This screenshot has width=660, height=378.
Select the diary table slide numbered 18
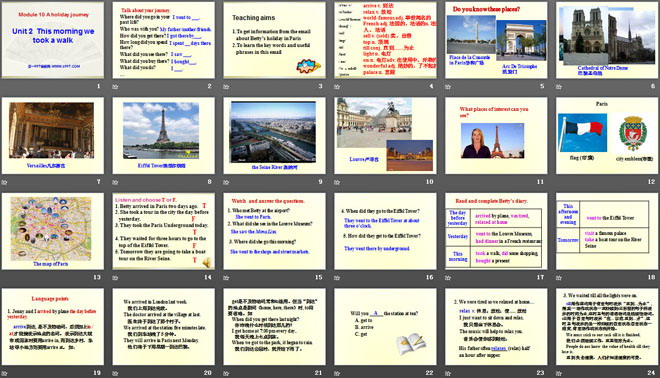click(607, 231)
